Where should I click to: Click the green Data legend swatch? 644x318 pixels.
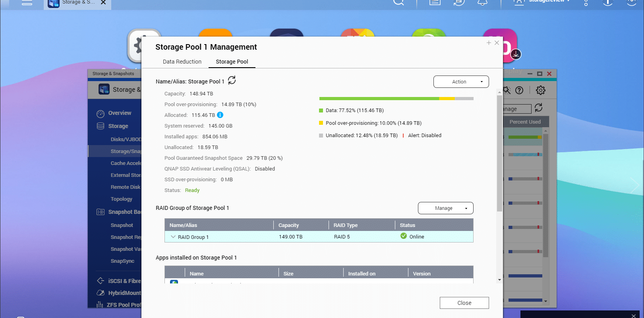(x=321, y=111)
